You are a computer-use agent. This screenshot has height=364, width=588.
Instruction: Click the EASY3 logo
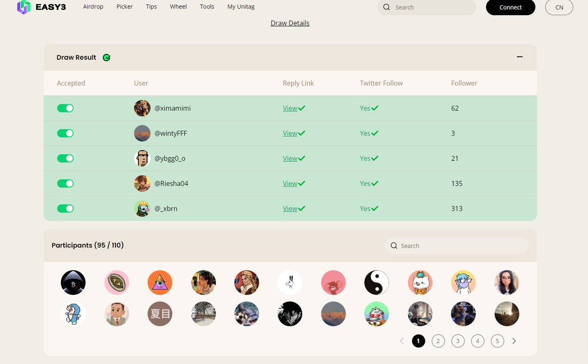click(x=41, y=7)
